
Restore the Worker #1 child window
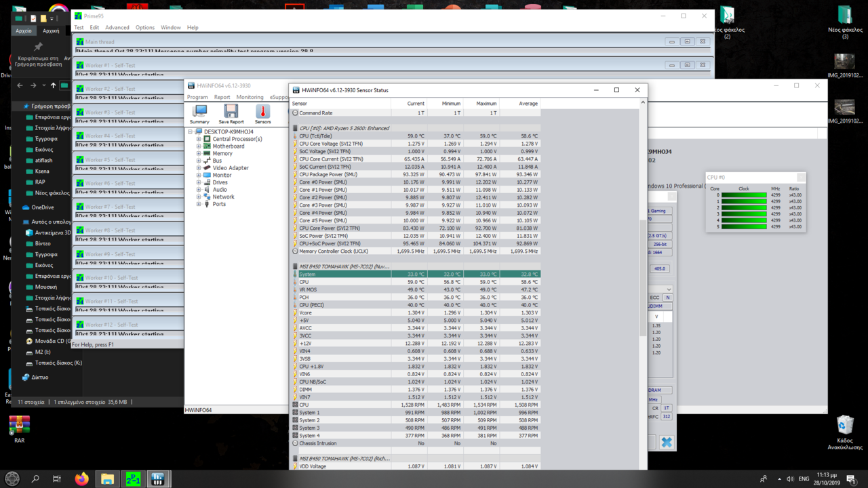point(687,65)
